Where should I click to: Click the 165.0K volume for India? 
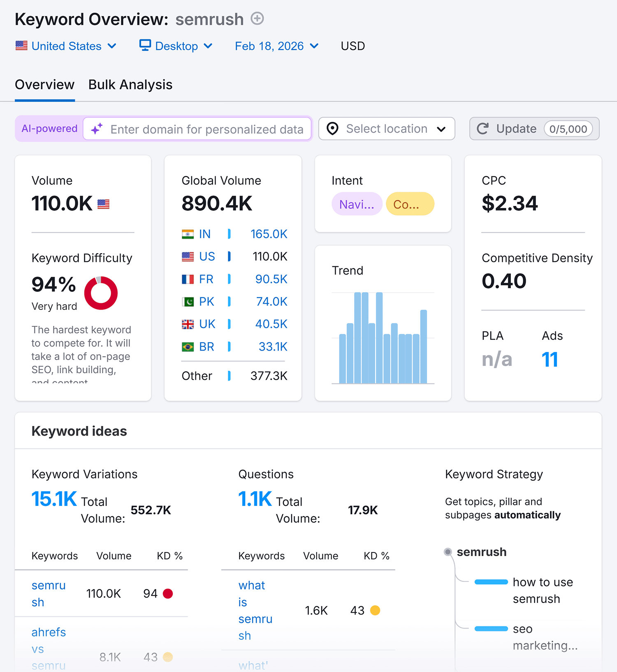(269, 234)
